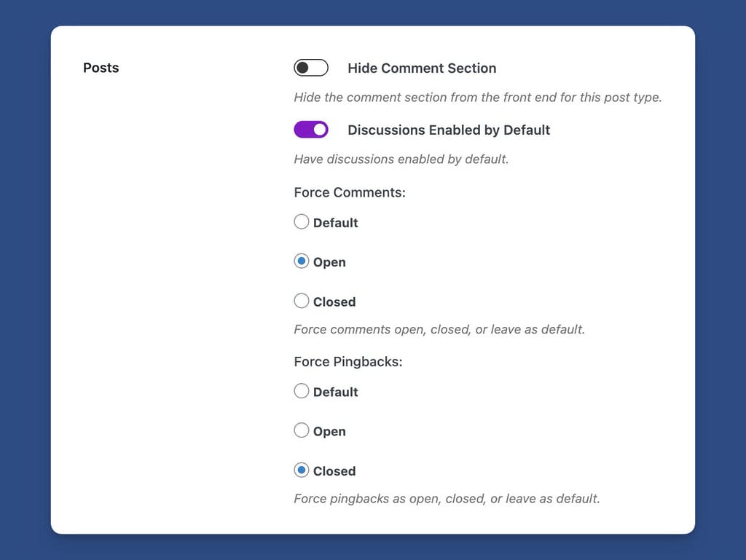Select Open radio button under Force Pingbacks

click(x=302, y=430)
